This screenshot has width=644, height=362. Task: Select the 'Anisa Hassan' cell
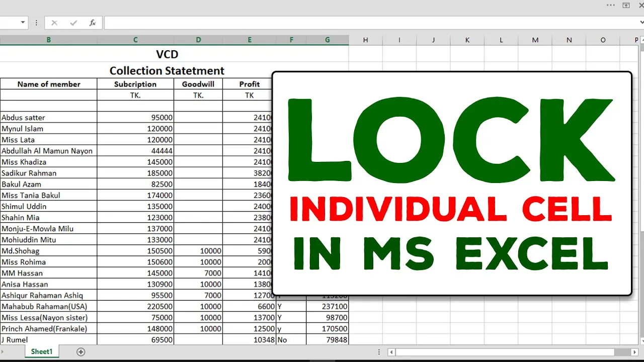49,284
